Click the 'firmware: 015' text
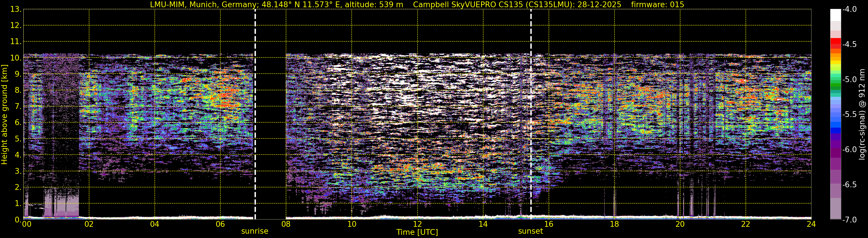 pyautogui.click(x=657, y=5)
